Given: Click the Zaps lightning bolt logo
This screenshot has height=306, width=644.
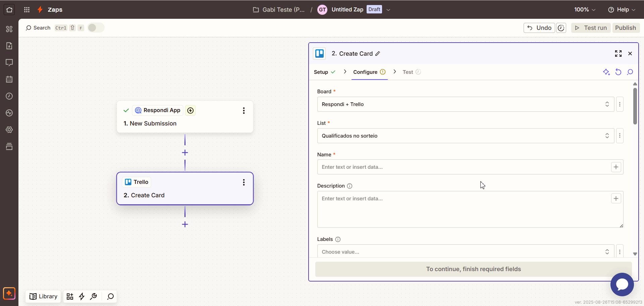Looking at the screenshot, I should (x=40, y=10).
